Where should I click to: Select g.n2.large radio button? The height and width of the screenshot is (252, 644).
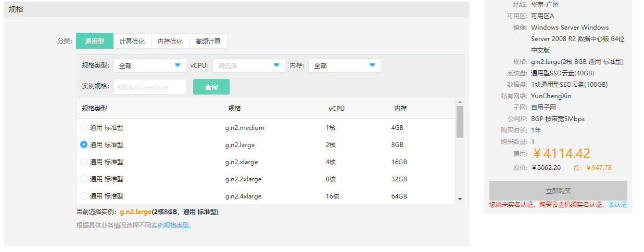(84, 144)
